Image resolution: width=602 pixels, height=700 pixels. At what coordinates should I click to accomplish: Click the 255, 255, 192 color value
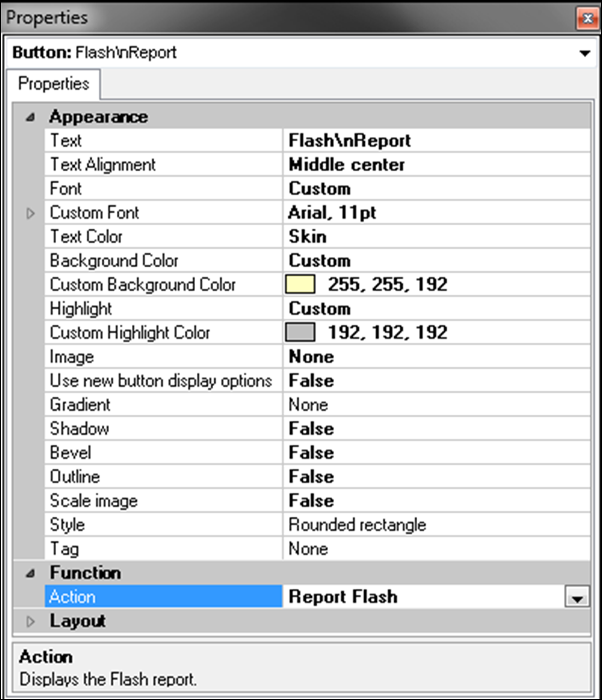(x=388, y=284)
